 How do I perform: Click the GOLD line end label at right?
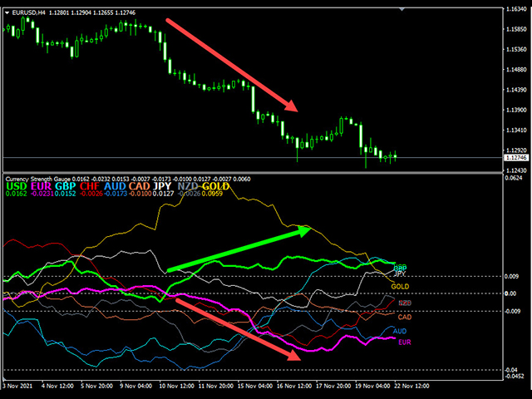click(x=401, y=286)
